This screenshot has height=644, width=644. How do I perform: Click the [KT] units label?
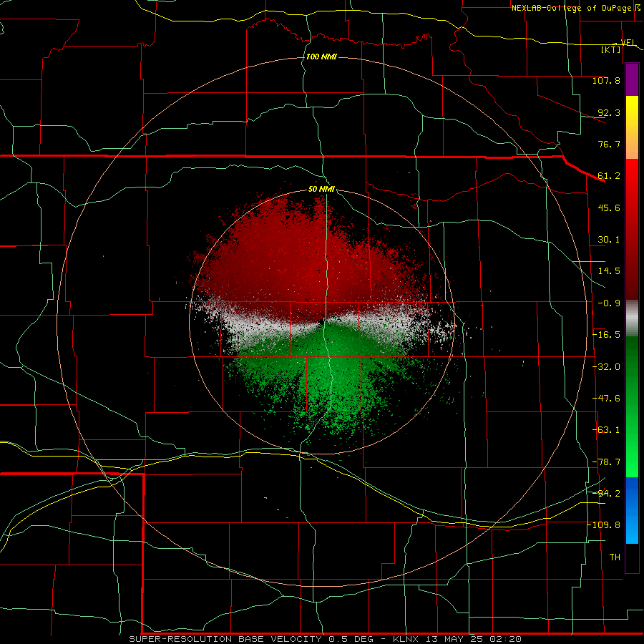tap(611, 49)
